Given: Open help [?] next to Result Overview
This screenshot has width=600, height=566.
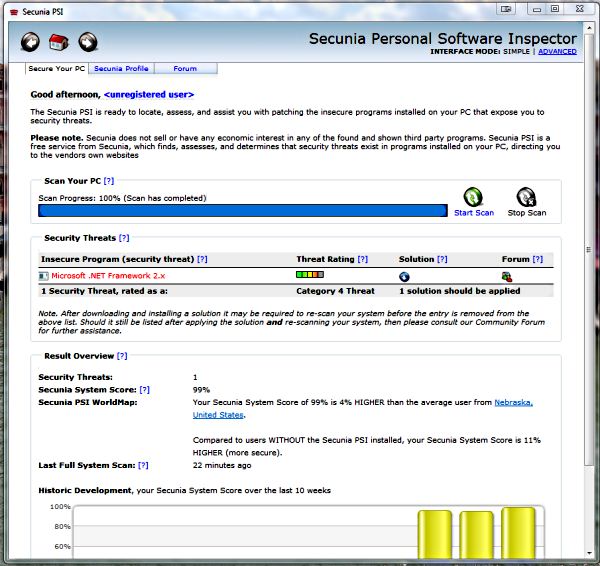Looking at the screenshot, I should tap(122, 356).
